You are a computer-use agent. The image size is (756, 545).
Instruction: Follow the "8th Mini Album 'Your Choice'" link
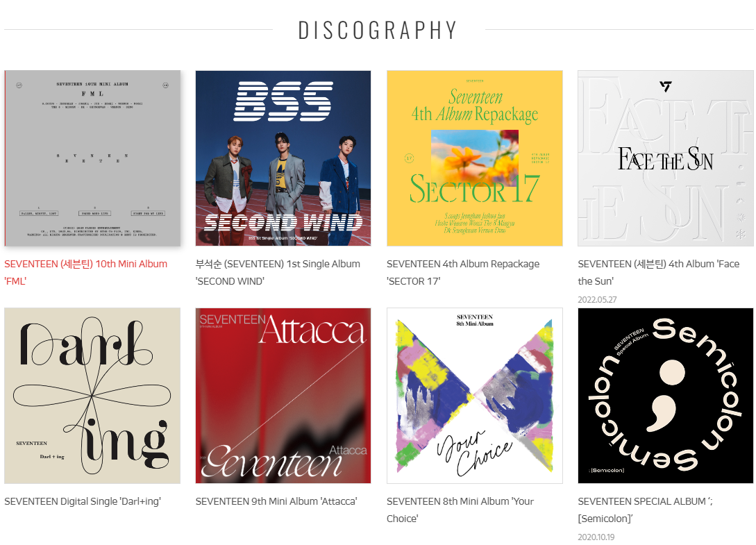coord(460,510)
